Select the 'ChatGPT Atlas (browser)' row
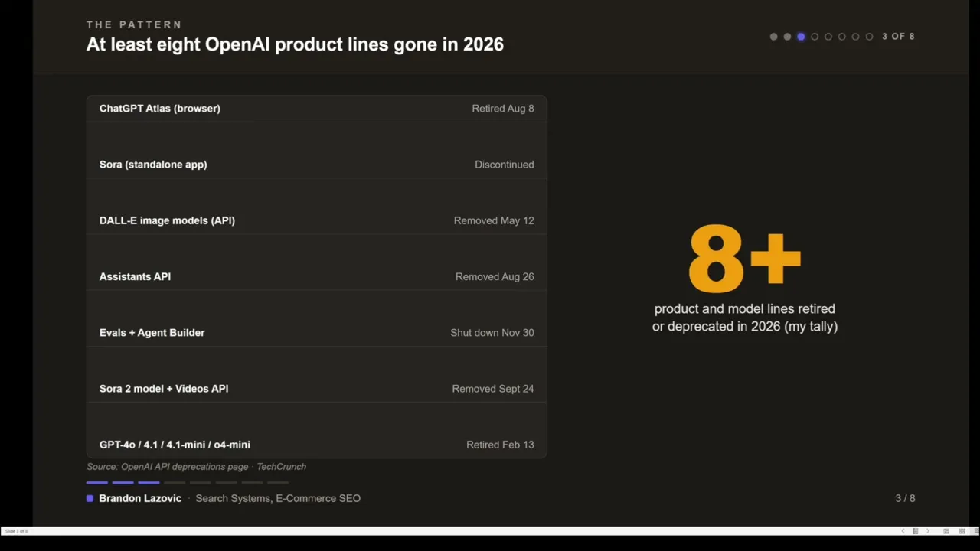This screenshot has height=551, width=980. click(x=316, y=109)
